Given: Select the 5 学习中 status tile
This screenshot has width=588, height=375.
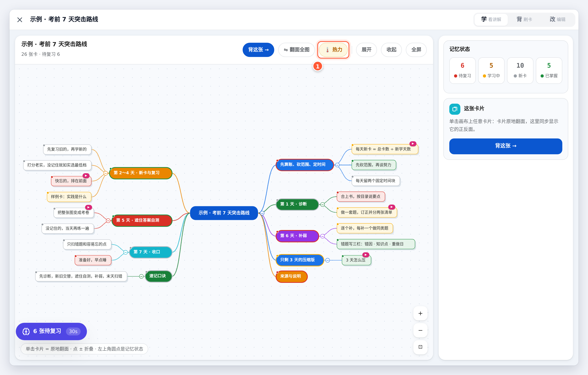Looking at the screenshot, I should click(x=491, y=71).
